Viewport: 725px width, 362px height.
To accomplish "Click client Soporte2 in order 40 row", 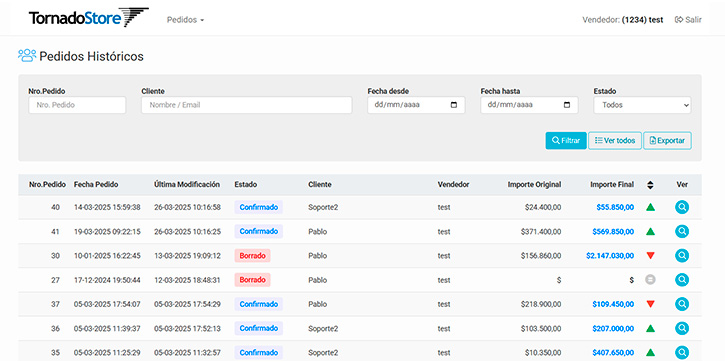I will coord(323,208).
